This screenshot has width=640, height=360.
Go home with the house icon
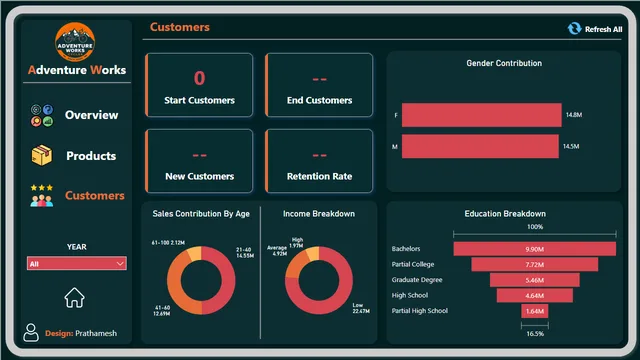(x=74, y=298)
